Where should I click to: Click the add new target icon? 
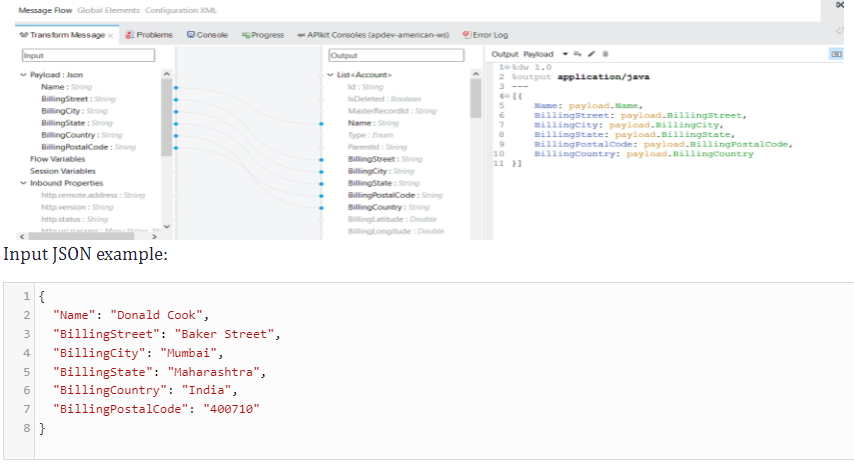pyautogui.click(x=577, y=54)
